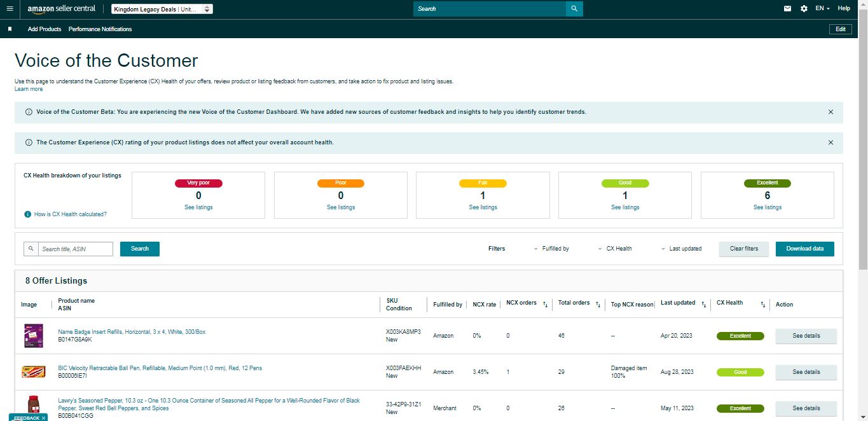The height and width of the screenshot is (421, 868).
Task: Expand the Fulfilled by filter
Action: (x=551, y=249)
